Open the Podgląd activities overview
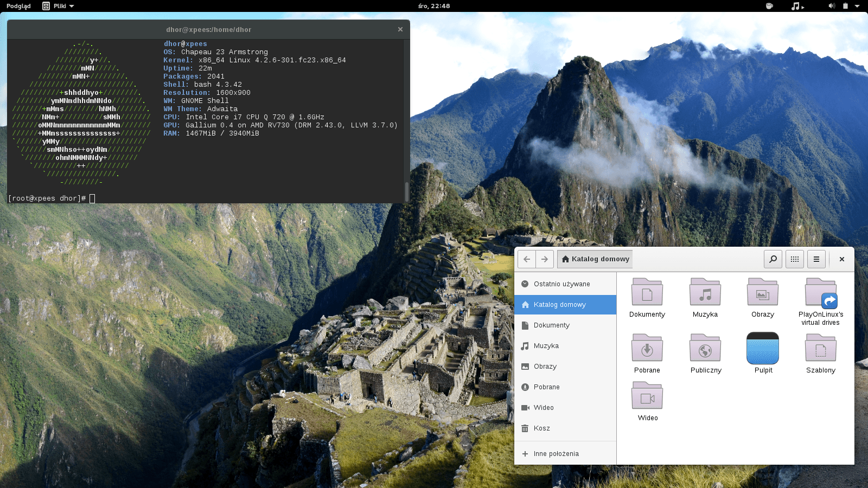The image size is (868, 488). click(18, 6)
